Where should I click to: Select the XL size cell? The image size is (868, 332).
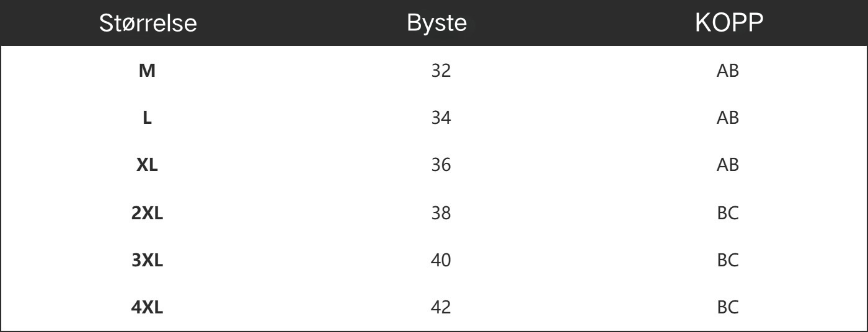(x=147, y=165)
